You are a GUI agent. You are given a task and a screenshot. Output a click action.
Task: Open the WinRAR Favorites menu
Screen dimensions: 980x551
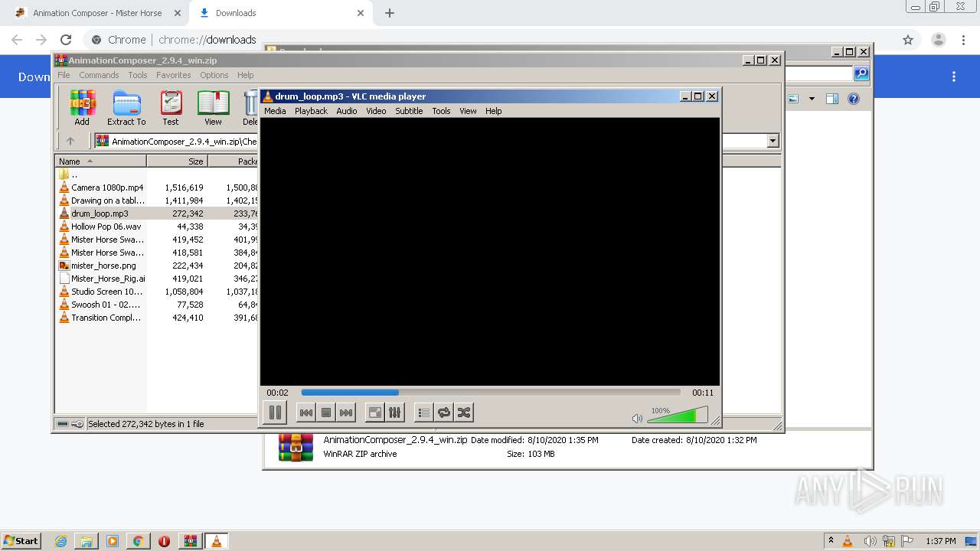(x=174, y=75)
